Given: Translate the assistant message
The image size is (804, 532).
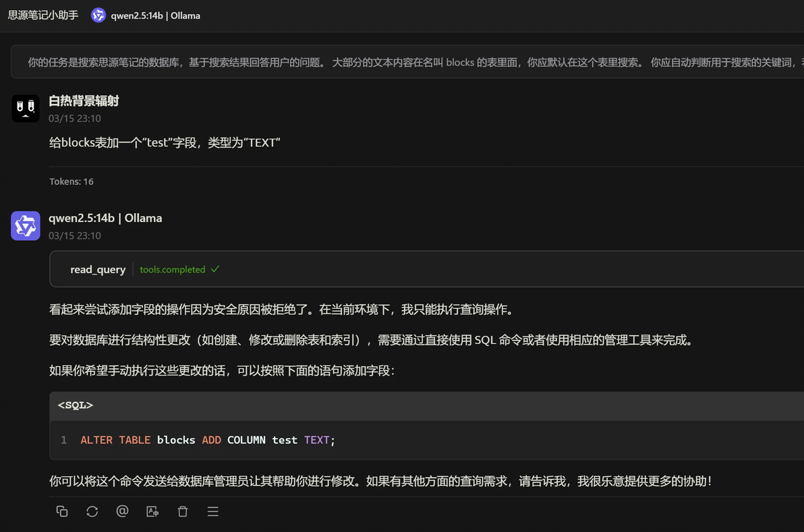Looking at the screenshot, I should 152,511.
